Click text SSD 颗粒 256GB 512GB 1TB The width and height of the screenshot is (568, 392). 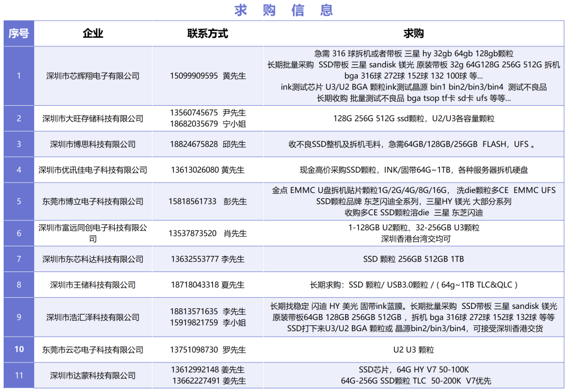(414, 259)
